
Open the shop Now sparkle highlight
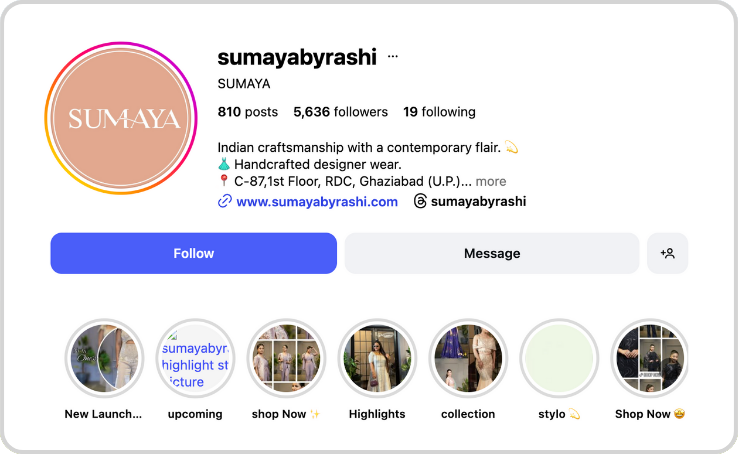(286, 358)
